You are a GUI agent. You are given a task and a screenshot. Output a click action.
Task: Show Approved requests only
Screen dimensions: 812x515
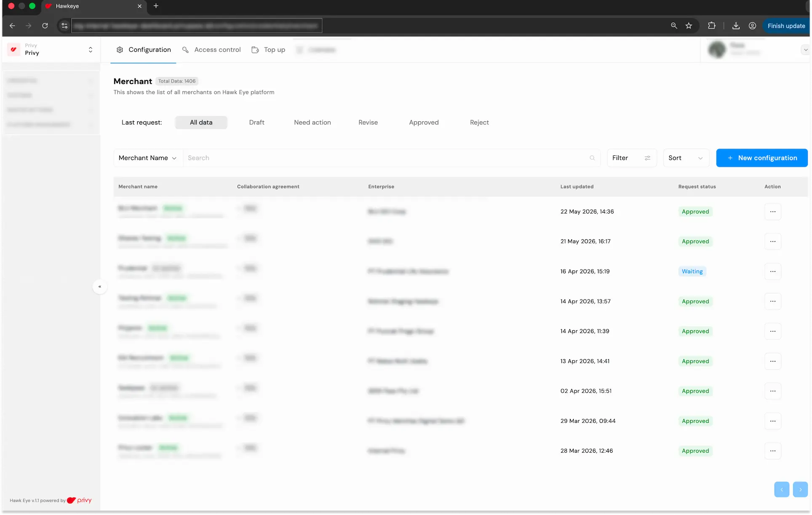click(x=424, y=123)
